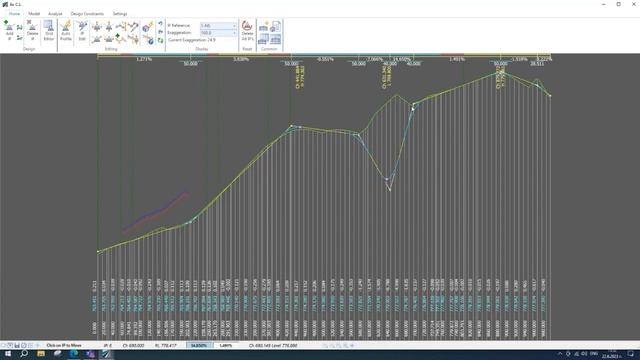Viewport: 640px width, 360px height.
Task: Select the IP point at the valley bottom
Action: pyautogui.click(x=390, y=189)
